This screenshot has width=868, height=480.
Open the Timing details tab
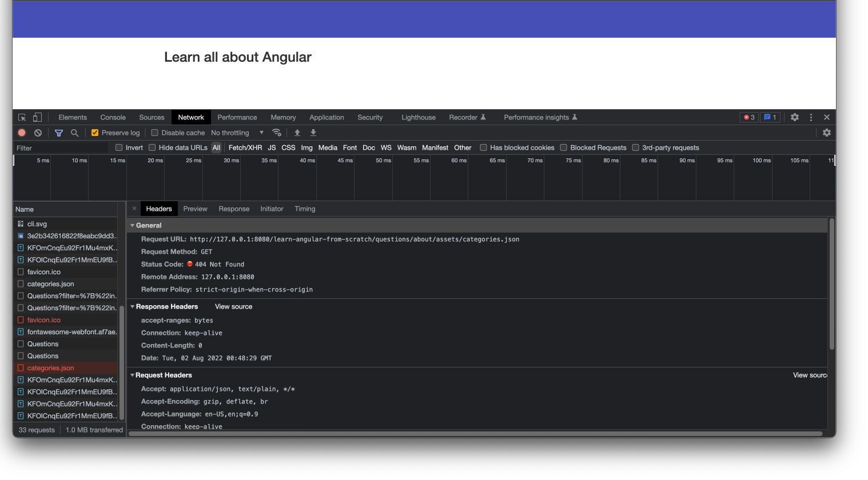305,209
